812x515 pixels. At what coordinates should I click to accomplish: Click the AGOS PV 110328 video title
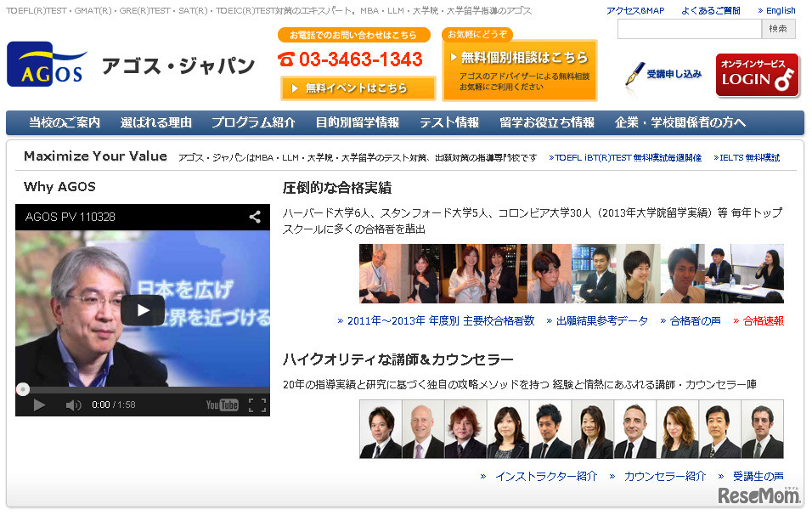pyautogui.click(x=70, y=217)
